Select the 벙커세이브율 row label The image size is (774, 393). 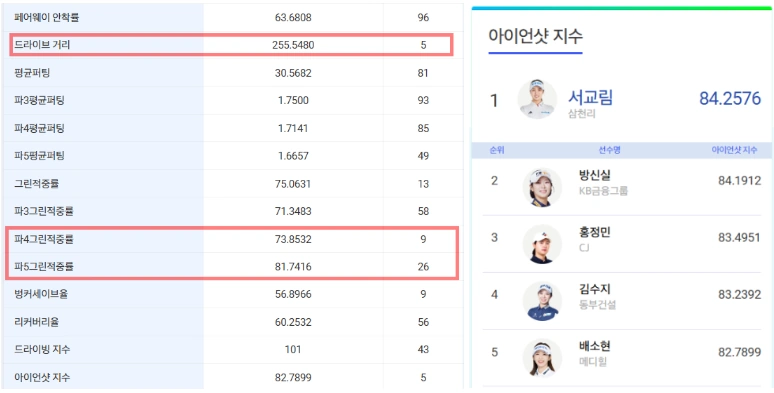coord(41,295)
